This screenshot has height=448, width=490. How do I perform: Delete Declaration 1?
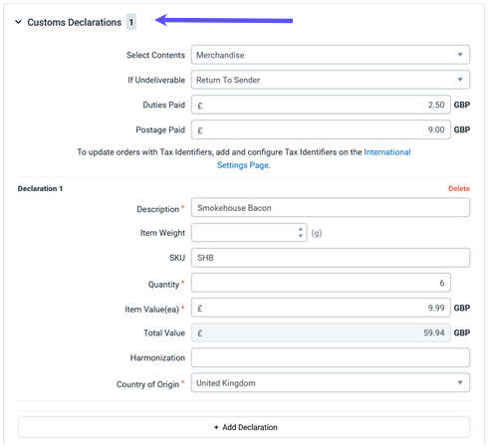[x=459, y=188]
